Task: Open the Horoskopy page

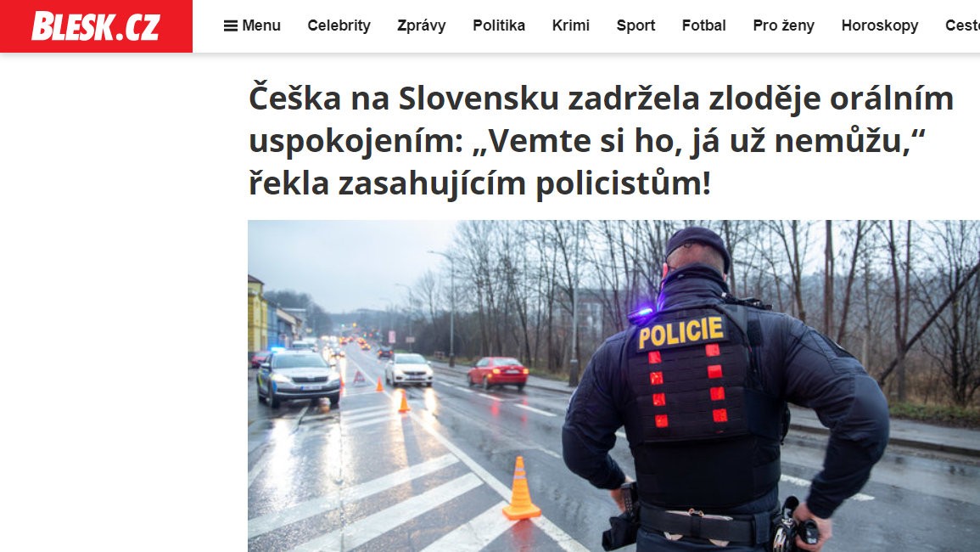Action: pyautogui.click(x=879, y=25)
